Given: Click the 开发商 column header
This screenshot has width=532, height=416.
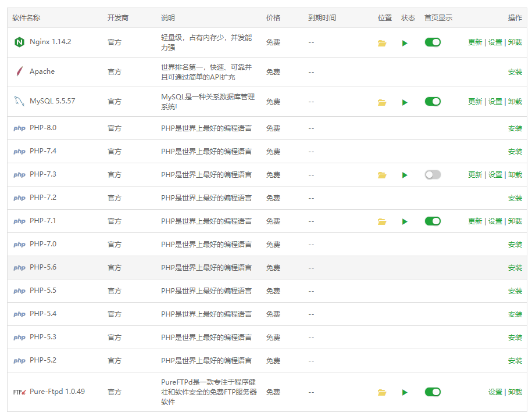Looking at the screenshot, I should click(117, 17).
